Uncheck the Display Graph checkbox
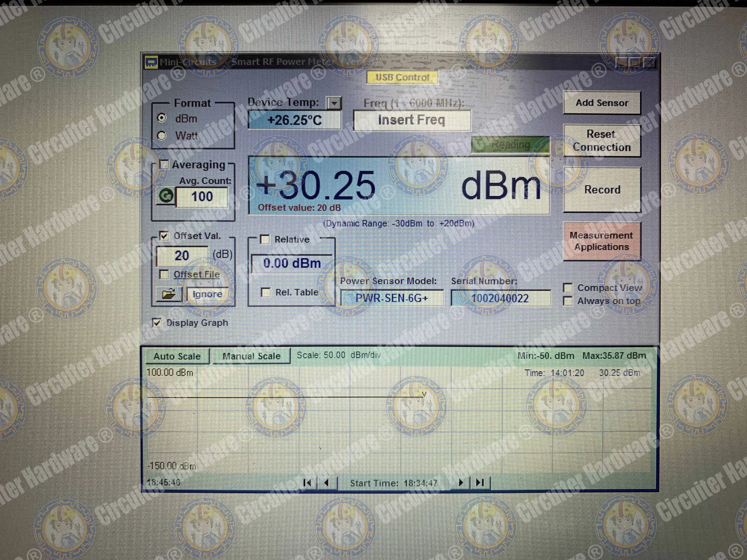Screen dimensions: 747x560 coord(157,322)
